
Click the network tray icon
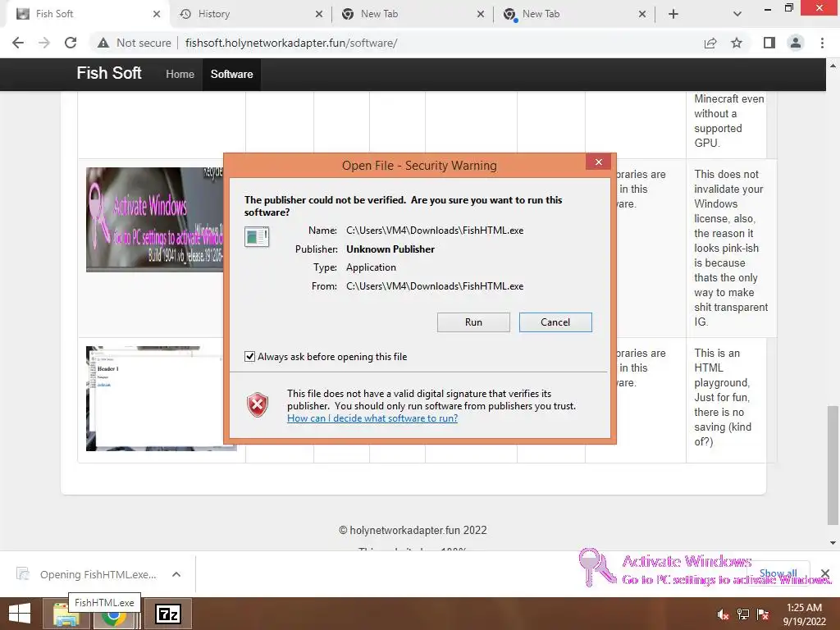tap(743, 615)
